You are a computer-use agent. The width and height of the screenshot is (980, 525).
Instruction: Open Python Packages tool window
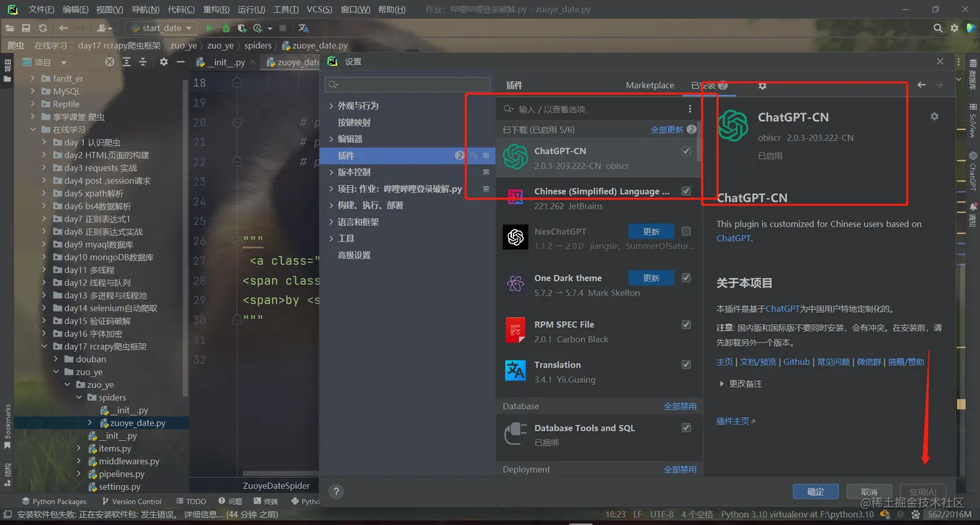54,501
